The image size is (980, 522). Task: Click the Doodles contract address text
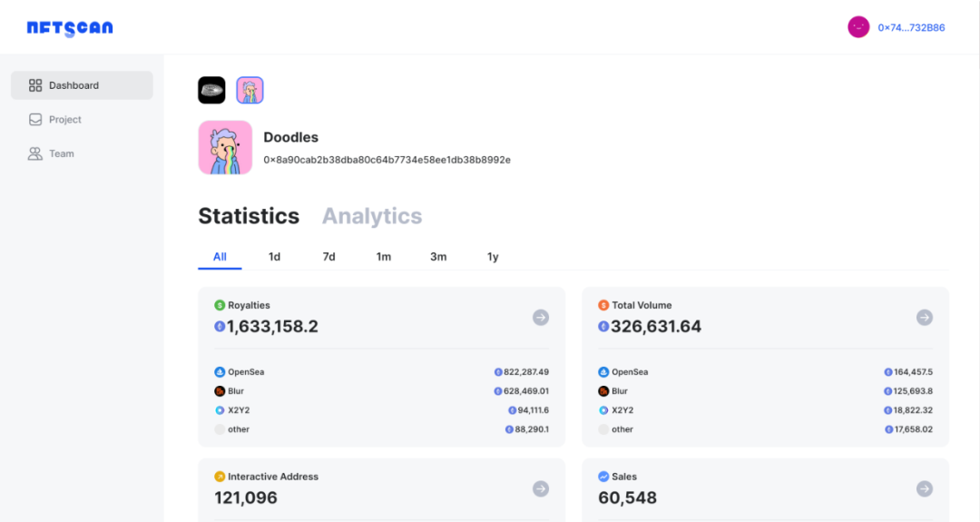(x=387, y=160)
